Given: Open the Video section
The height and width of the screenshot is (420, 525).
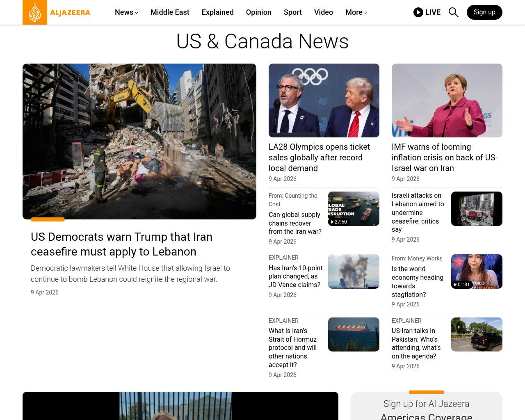Looking at the screenshot, I should click(324, 12).
